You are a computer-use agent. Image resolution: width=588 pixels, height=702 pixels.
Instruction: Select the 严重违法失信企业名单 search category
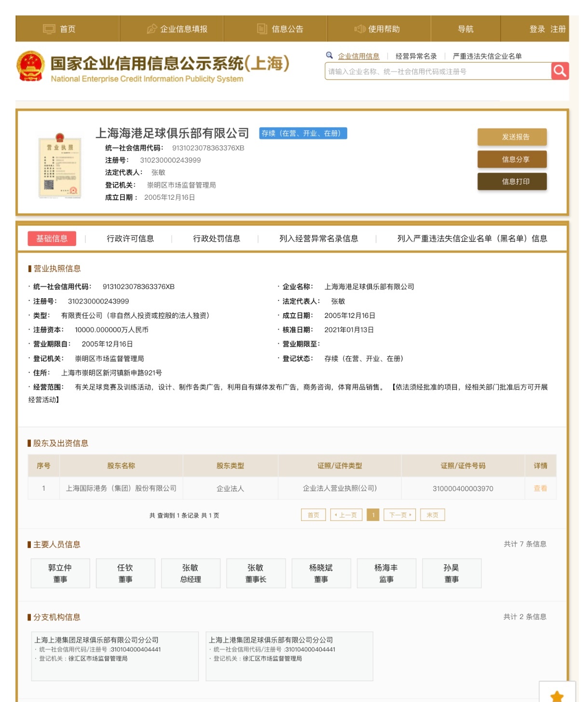click(487, 56)
